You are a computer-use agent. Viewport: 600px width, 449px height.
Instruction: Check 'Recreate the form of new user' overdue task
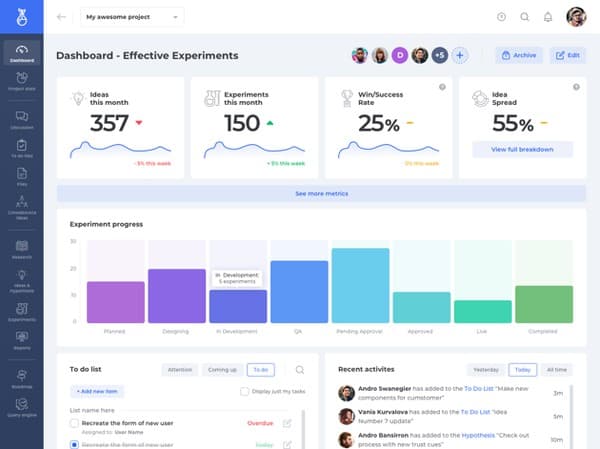[x=74, y=423]
